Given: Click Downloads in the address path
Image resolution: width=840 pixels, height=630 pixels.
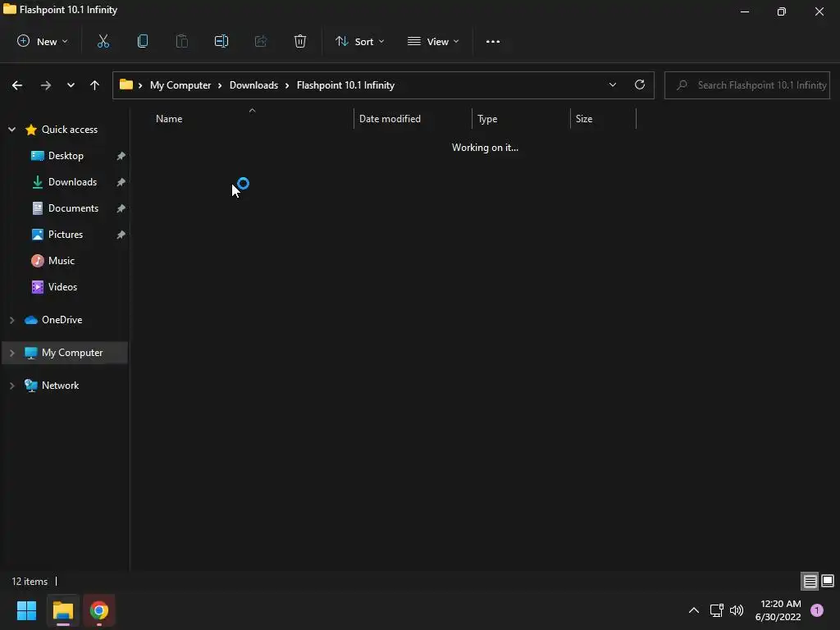Looking at the screenshot, I should 254,85.
